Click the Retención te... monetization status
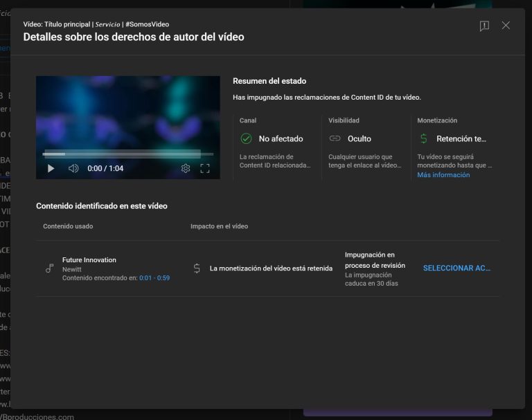 pos(461,138)
